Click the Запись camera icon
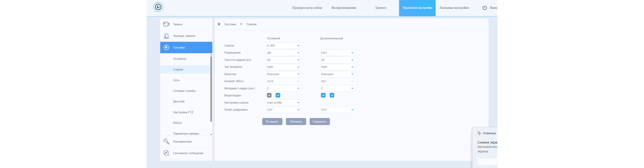The width and height of the screenshot is (644, 168). 166,24
